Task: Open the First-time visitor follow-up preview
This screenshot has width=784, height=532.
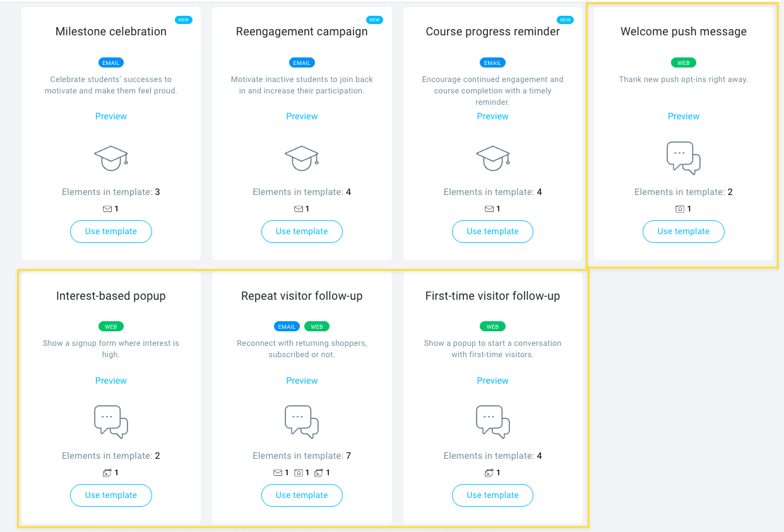Action: tap(492, 381)
